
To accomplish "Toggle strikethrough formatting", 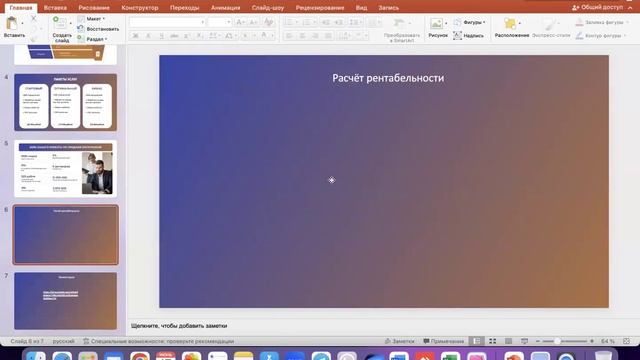I will click(175, 36).
